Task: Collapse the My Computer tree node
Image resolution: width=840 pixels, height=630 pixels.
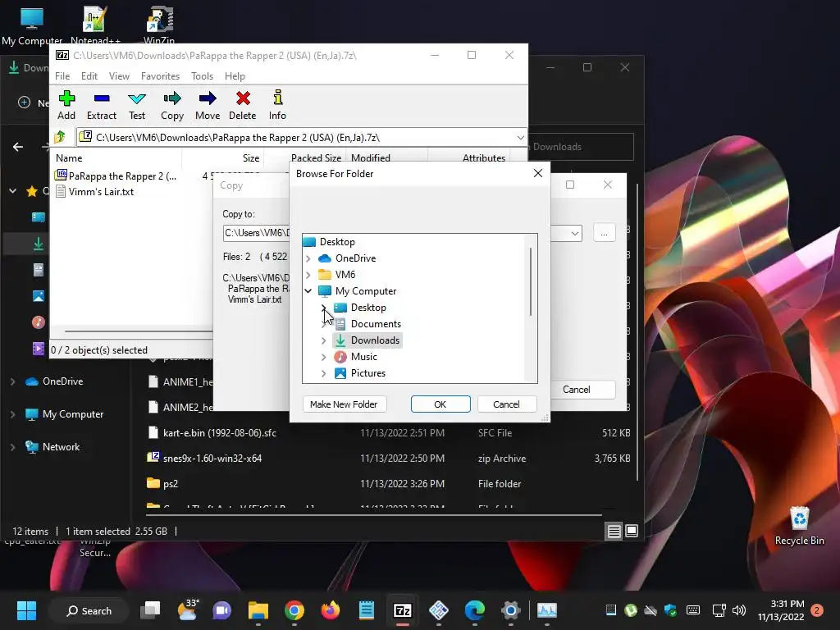Action: pyautogui.click(x=308, y=291)
